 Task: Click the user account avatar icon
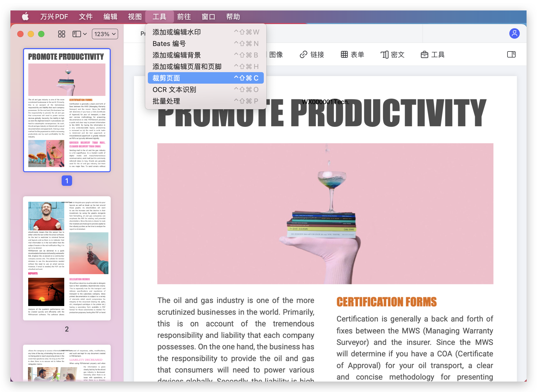[x=514, y=33]
